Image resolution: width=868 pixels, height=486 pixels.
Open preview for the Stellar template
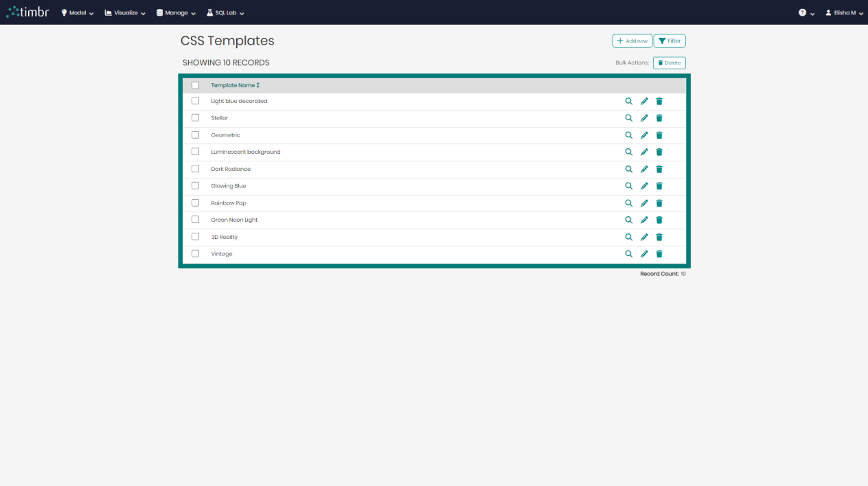point(628,117)
